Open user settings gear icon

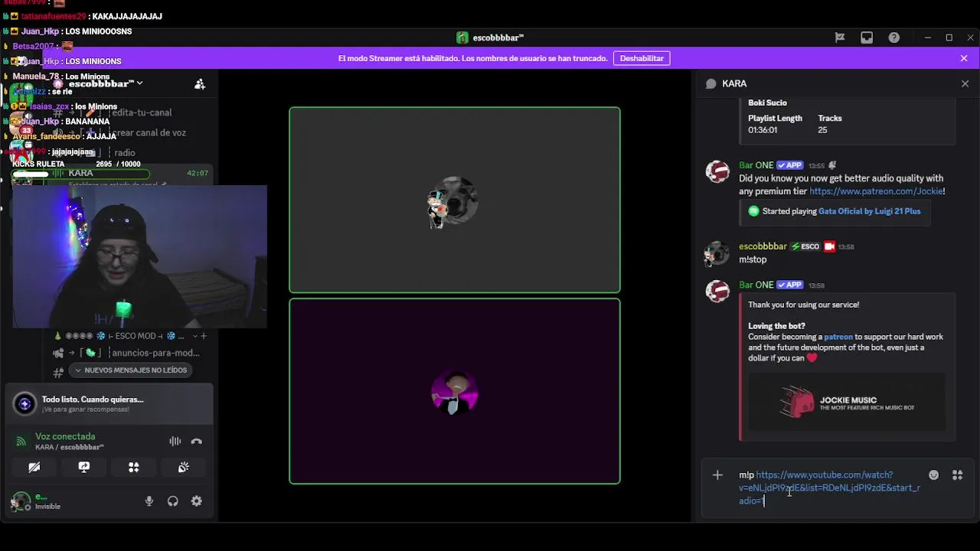(197, 501)
